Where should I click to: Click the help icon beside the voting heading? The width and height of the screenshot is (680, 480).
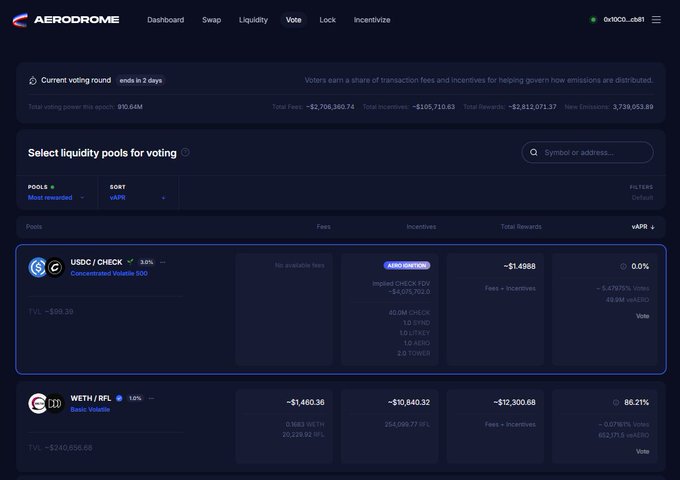click(x=185, y=153)
